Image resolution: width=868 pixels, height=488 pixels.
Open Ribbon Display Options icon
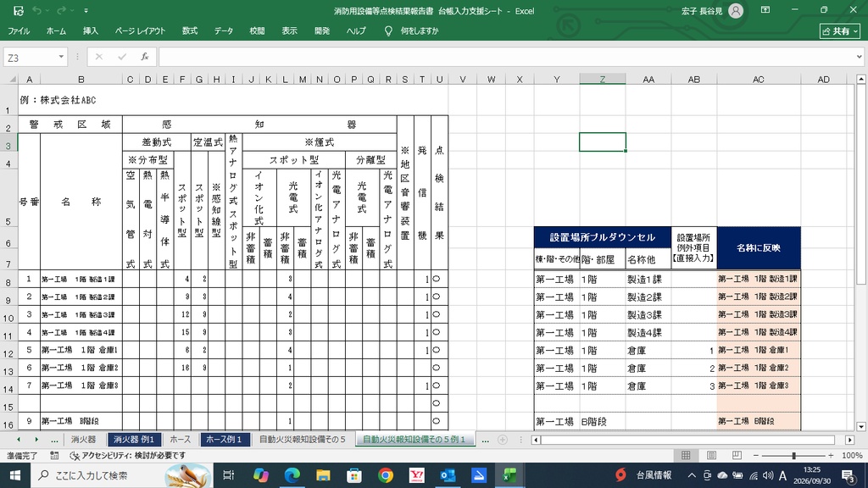pyautogui.click(x=765, y=10)
